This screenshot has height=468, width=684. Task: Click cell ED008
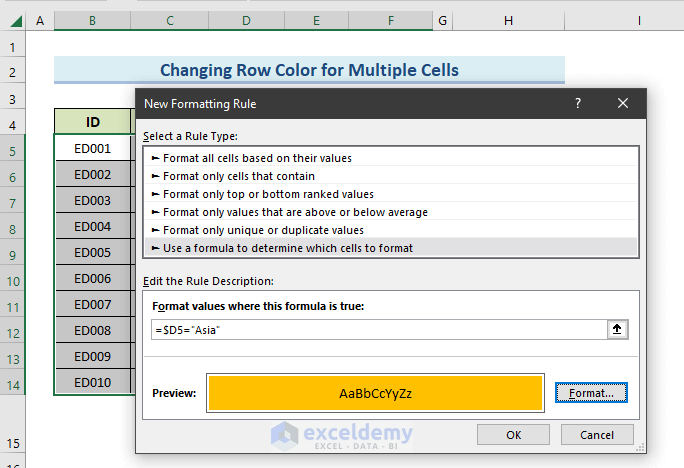(x=92, y=330)
